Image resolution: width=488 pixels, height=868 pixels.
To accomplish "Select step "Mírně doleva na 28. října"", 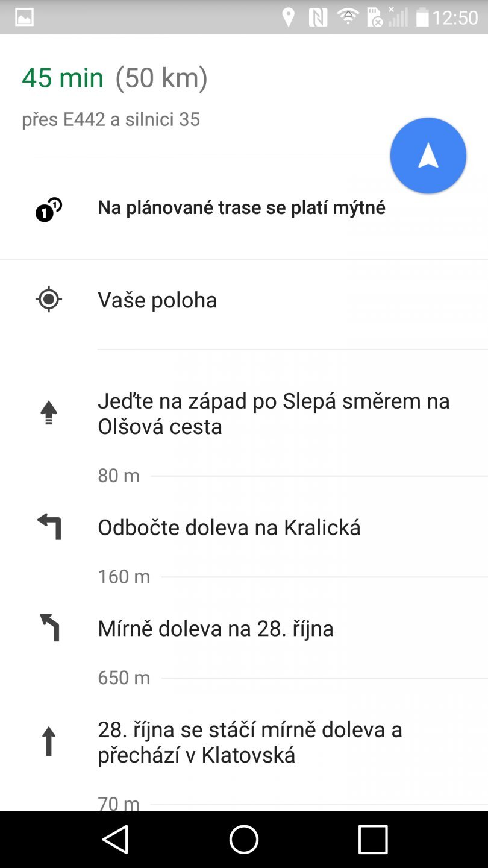I will (215, 628).
